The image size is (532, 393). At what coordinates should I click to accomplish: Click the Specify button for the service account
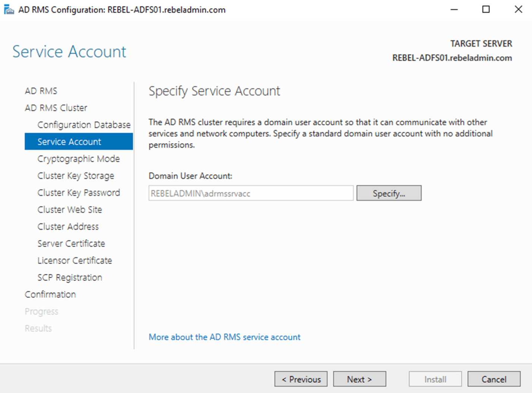pyautogui.click(x=389, y=193)
